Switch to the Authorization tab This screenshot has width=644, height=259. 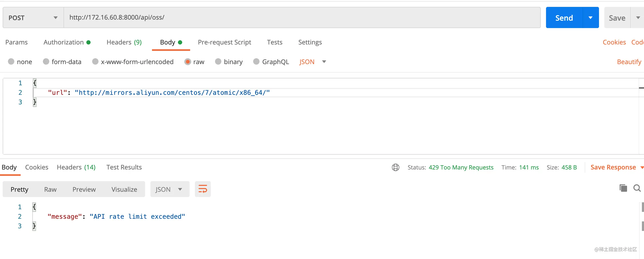[67, 42]
